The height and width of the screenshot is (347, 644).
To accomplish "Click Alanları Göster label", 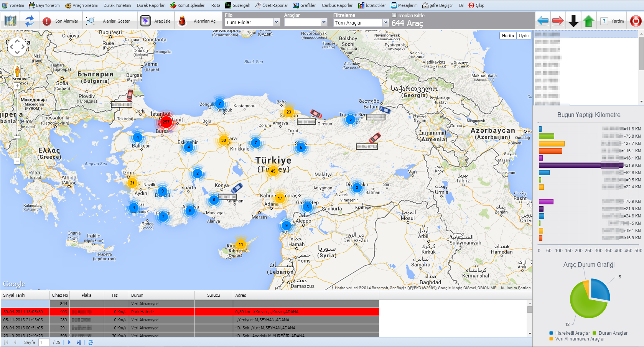I will pos(116,21).
